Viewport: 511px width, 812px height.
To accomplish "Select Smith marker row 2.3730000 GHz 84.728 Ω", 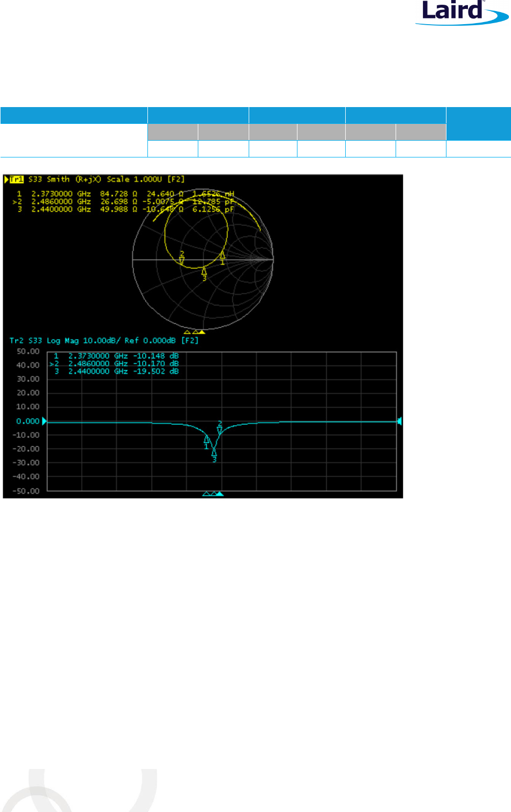I will pyautogui.click(x=125, y=194).
